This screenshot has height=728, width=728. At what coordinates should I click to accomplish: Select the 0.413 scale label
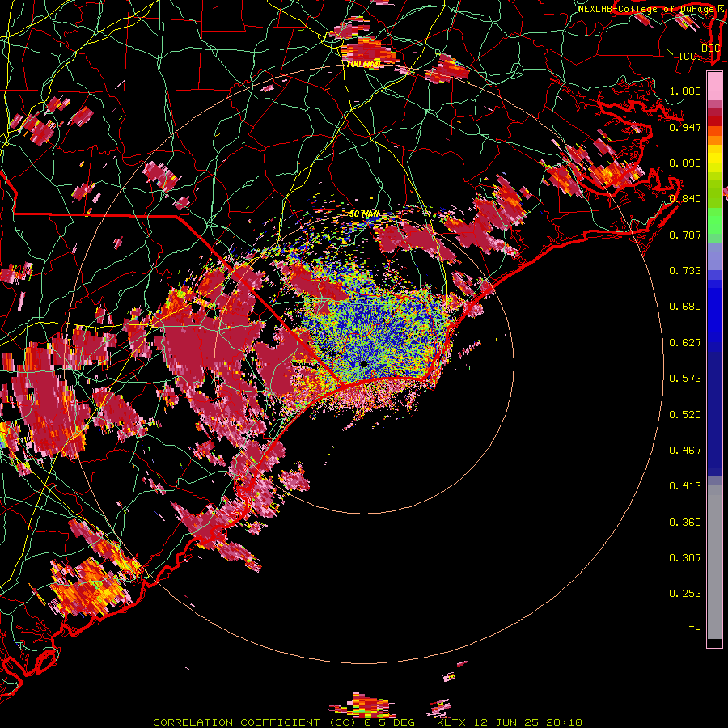685,486
